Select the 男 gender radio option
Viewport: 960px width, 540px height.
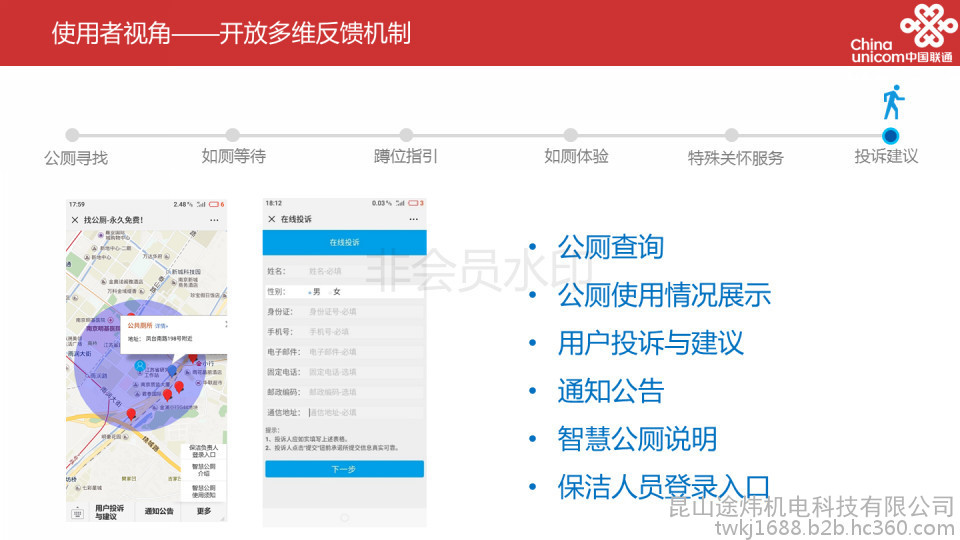point(313,292)
